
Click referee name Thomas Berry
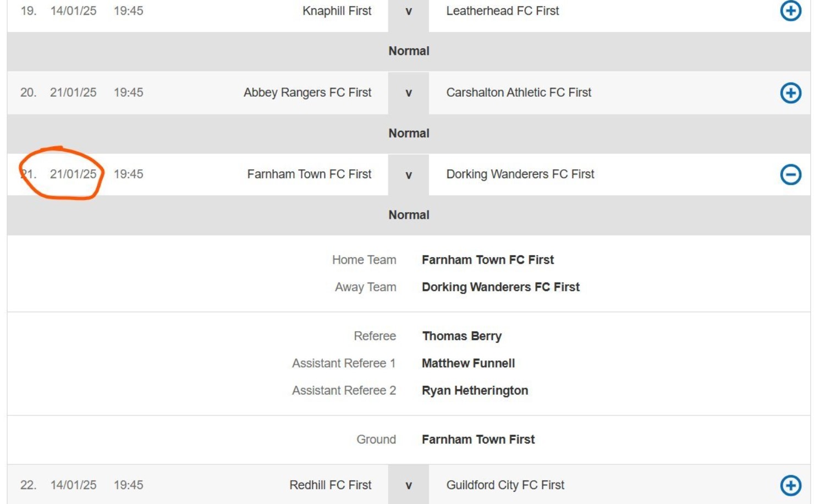[461, 336]
